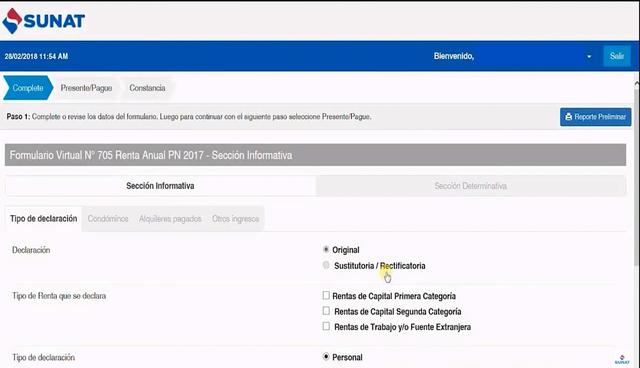The width and height of the screenshot is (640, 368).
Task: Open the Alquileres pagados sub-tab
Action: [170, 219]
